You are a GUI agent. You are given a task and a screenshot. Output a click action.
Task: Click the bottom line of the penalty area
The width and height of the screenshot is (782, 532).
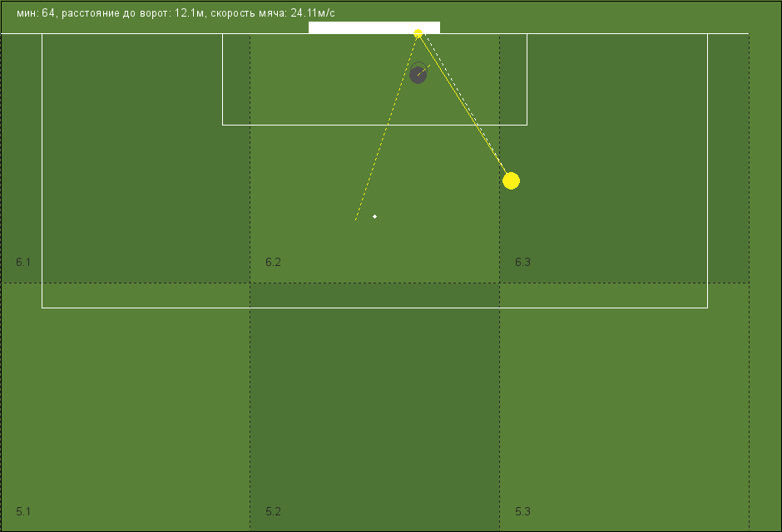coord(374,308)
